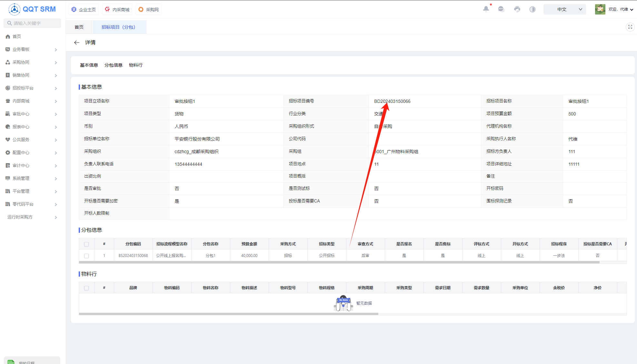Click the 分包编码 cell BS202403150068

tap(133, 256)
